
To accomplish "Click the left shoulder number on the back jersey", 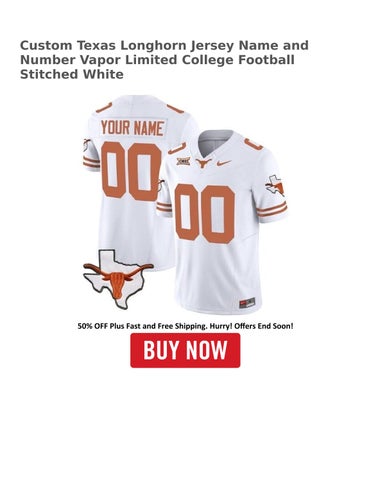I will coord(103,108).
